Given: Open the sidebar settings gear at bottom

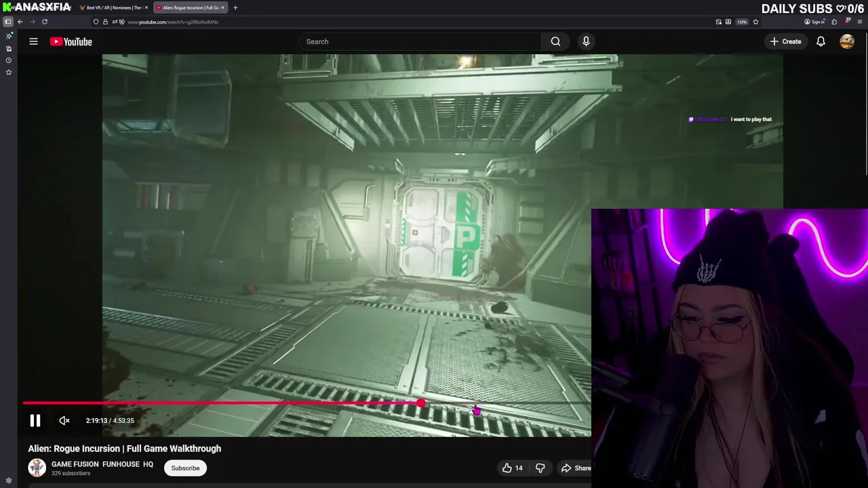Looking at the screenshot, I should click(x=9, y=481).
